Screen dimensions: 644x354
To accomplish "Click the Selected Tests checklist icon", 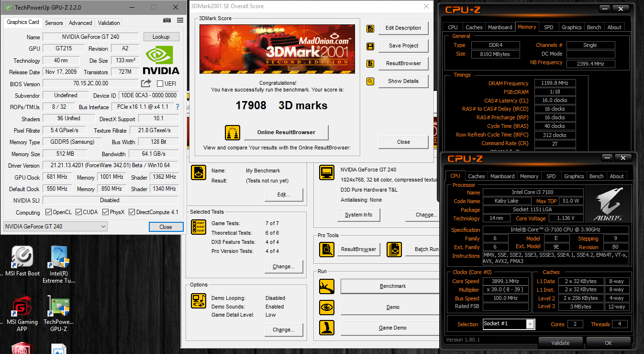I will [x=199, y=227].
